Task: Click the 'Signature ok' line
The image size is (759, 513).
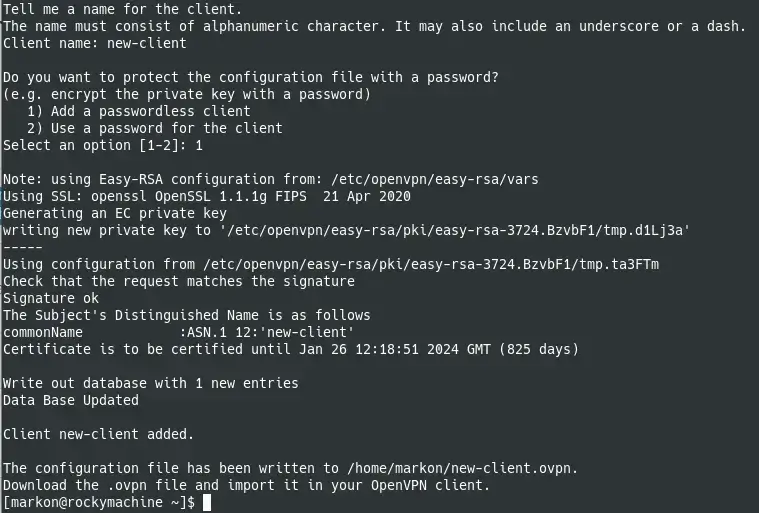Action: click(x=51, y=298)
